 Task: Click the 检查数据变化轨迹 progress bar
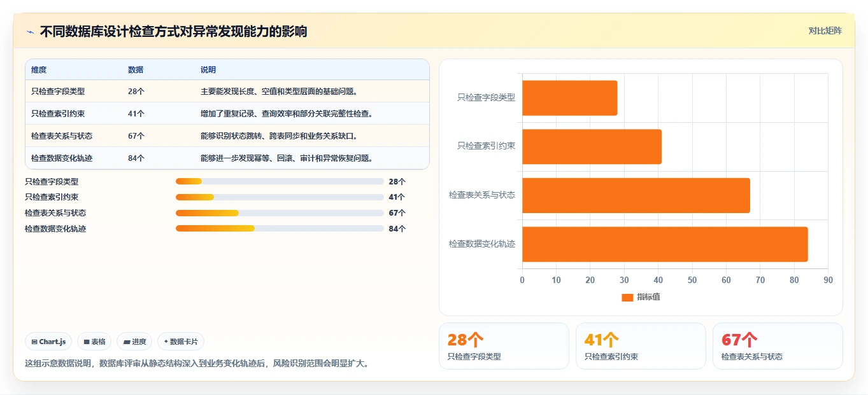[x=280, y=228]
